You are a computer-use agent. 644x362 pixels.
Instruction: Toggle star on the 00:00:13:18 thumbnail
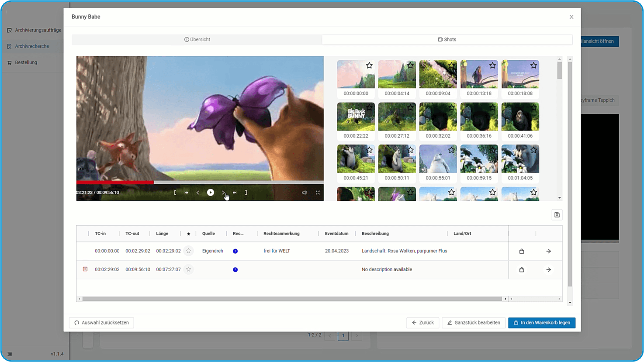tap(492, 66)
